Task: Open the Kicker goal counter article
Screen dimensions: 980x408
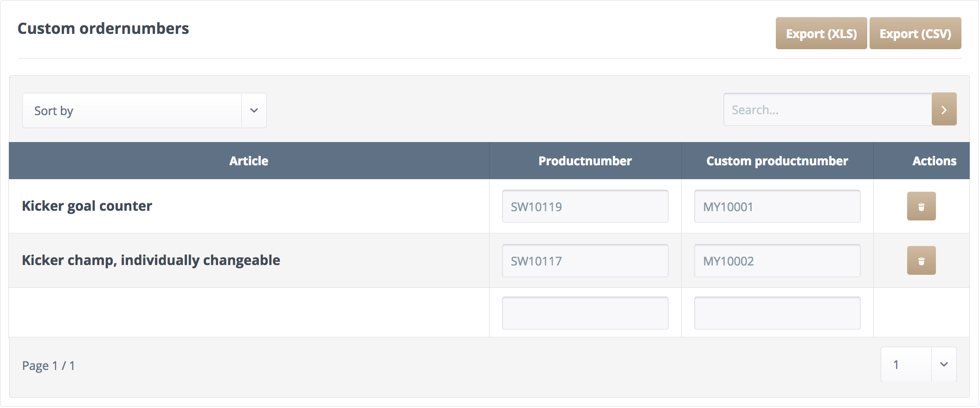Action: pyautogui.click(x=87, y=206)
